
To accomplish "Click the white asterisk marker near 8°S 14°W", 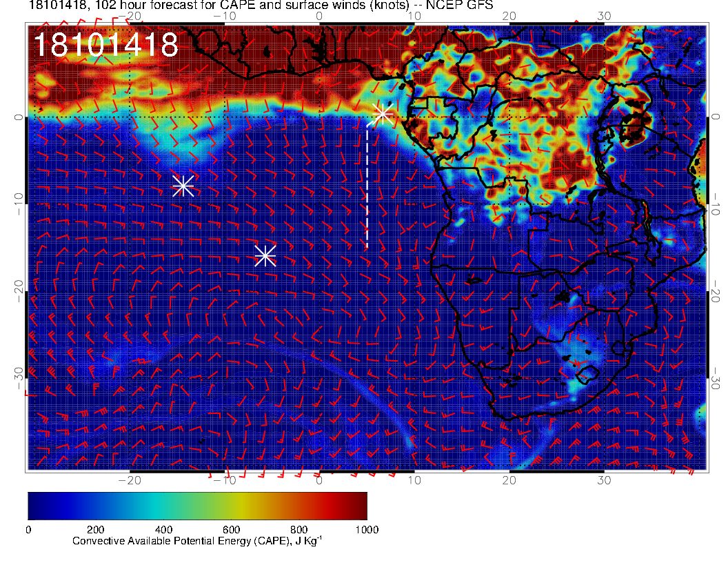I will (x=183, y=186).
